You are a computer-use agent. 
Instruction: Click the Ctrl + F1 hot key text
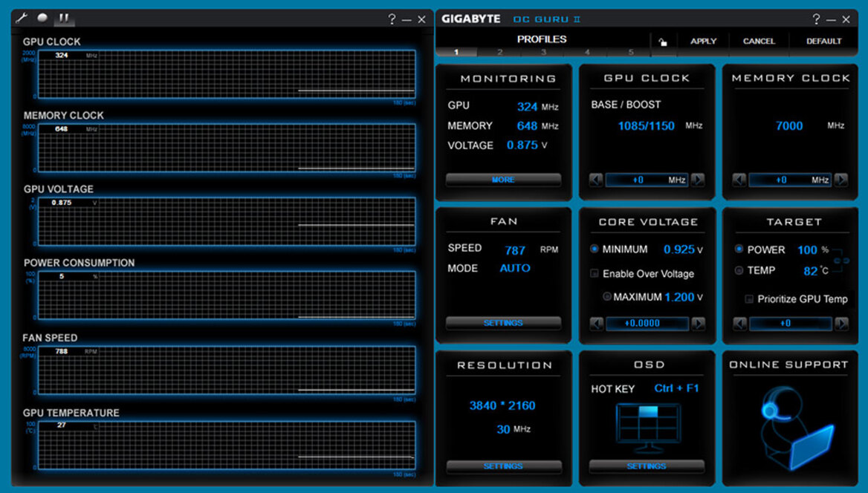[x=676, y=388]
